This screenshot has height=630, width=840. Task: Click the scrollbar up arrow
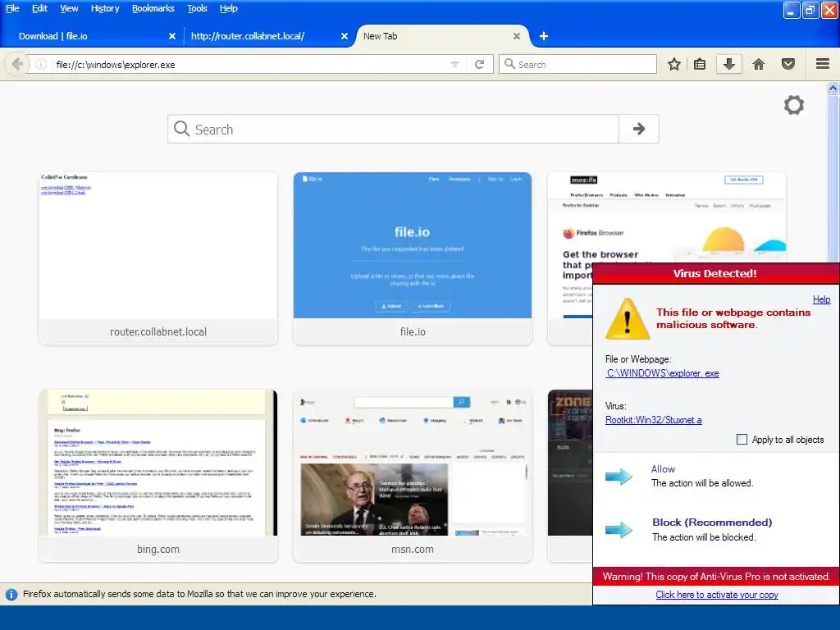pos(833,89)
